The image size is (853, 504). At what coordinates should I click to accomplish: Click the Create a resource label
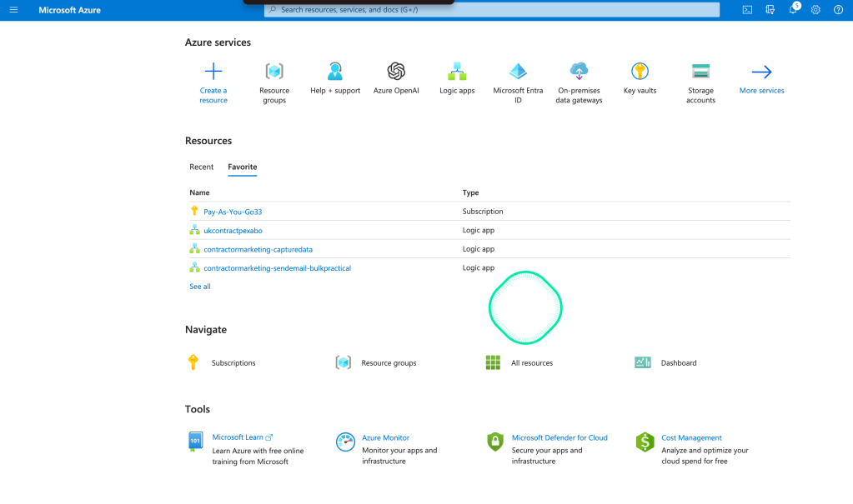[213, 95]
